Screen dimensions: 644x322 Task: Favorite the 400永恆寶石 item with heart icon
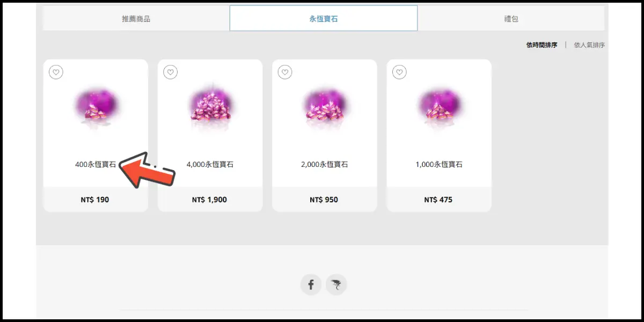point(56,72)
